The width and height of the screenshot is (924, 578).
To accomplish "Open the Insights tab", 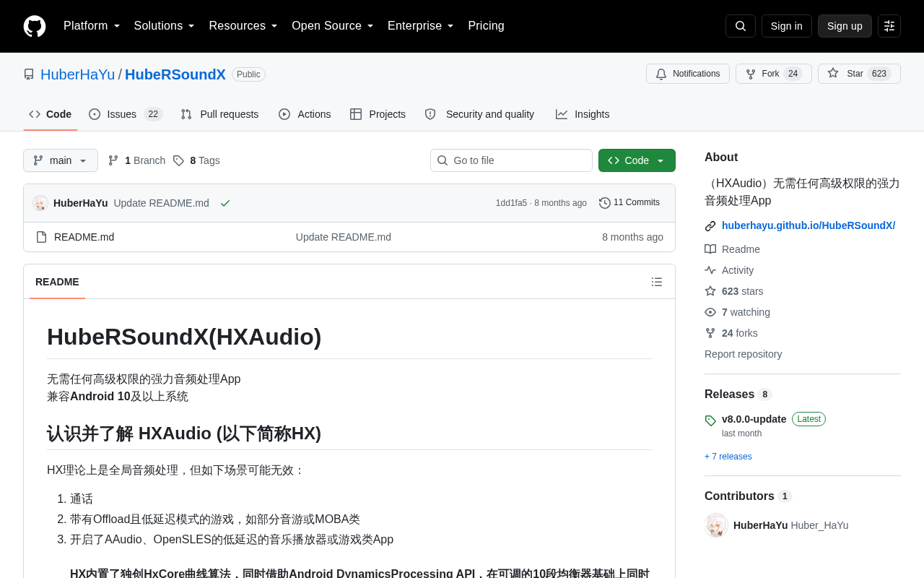I will (x=583, y=114).
